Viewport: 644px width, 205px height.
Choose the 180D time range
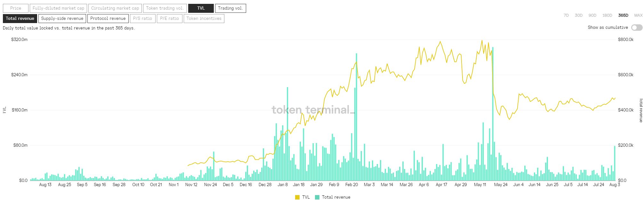pos(607,15)
